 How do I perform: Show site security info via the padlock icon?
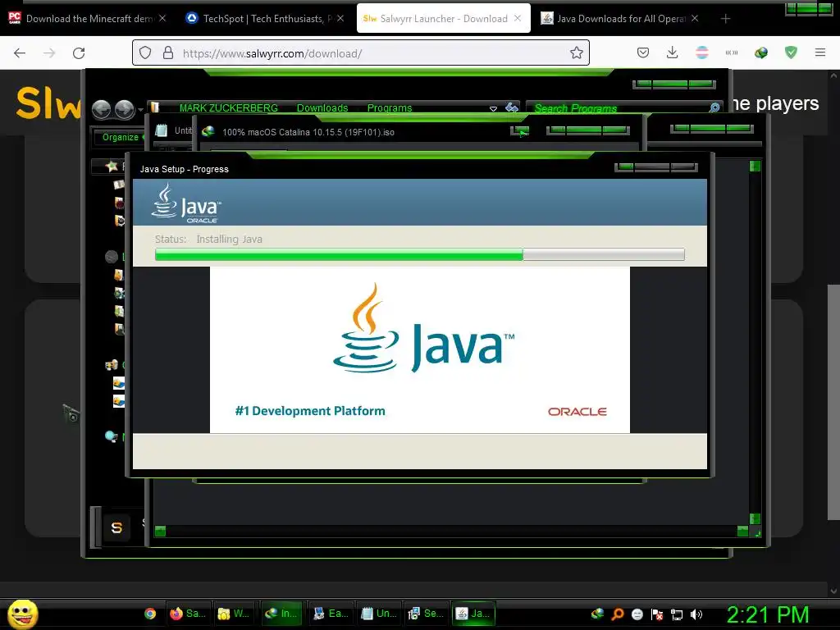167,52
